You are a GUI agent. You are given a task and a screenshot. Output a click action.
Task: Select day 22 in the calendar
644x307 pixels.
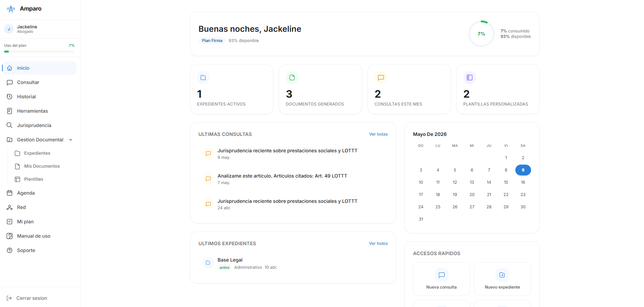506,195
